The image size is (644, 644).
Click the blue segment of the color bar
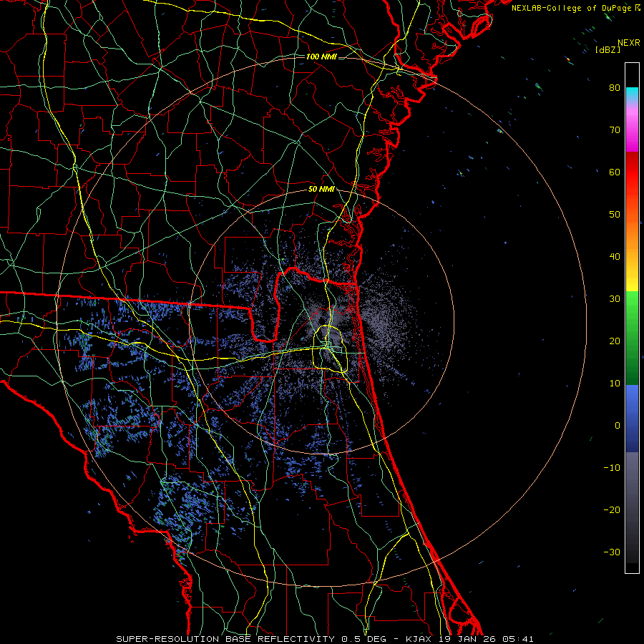click(x=632, y=419)
